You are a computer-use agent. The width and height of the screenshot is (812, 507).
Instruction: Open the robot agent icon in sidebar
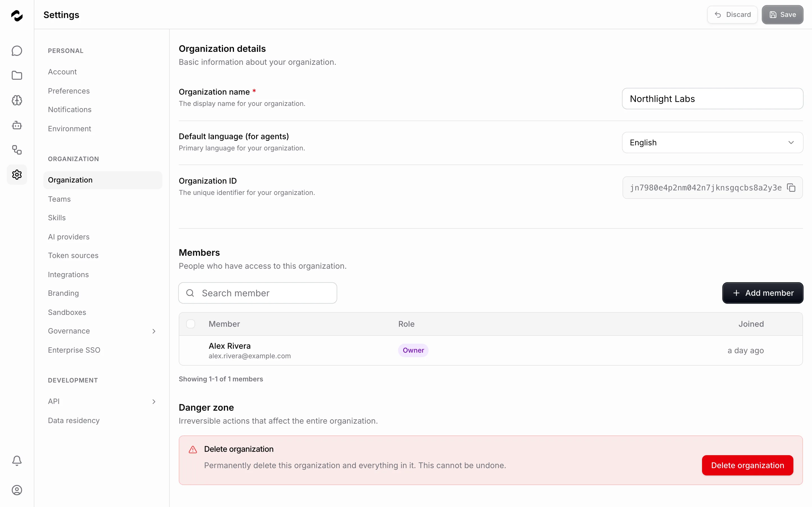click(x=17, y=125)
